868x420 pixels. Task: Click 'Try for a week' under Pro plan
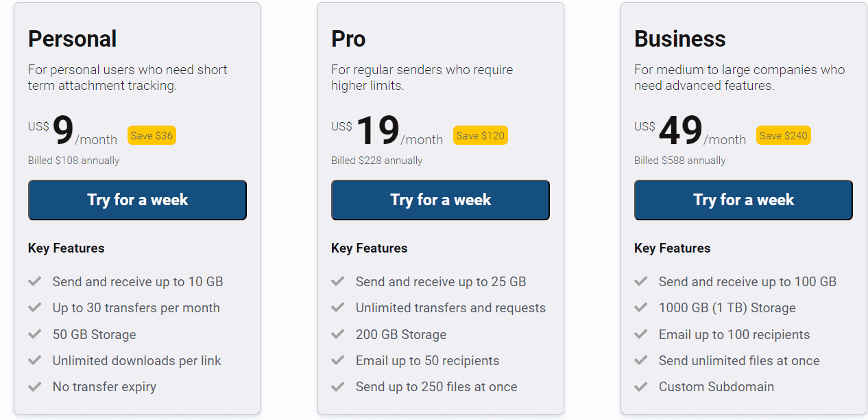(x=440, y=200)
